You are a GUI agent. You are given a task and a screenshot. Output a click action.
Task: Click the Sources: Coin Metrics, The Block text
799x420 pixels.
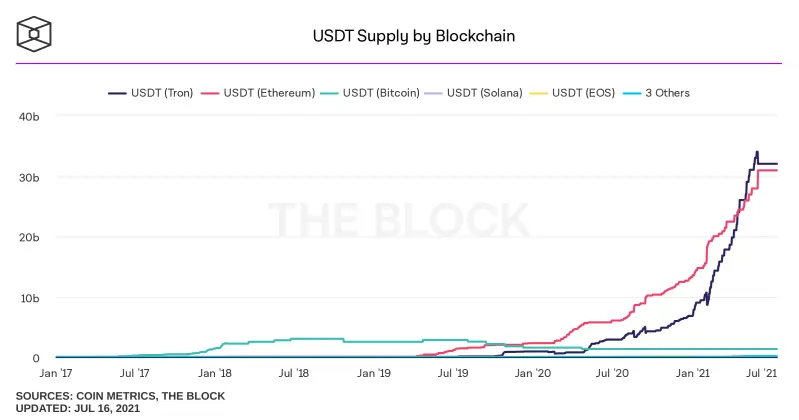[x=120, y=396]
